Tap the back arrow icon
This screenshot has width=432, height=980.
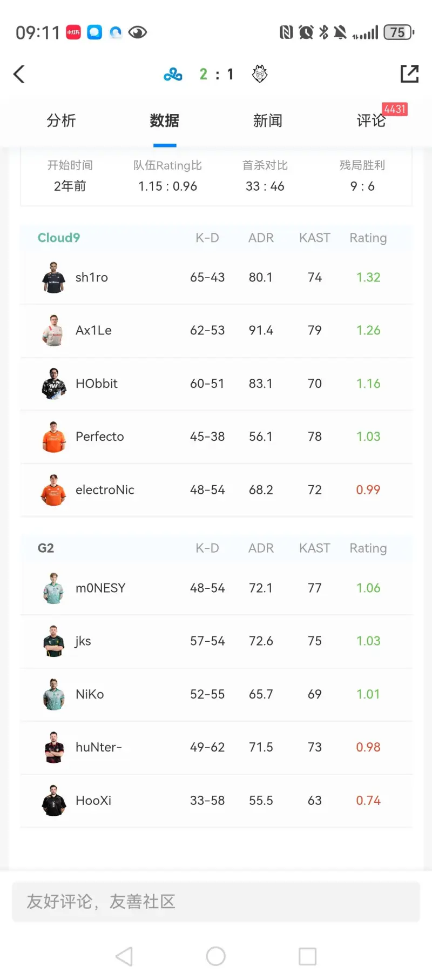click(x=19, y=74)
